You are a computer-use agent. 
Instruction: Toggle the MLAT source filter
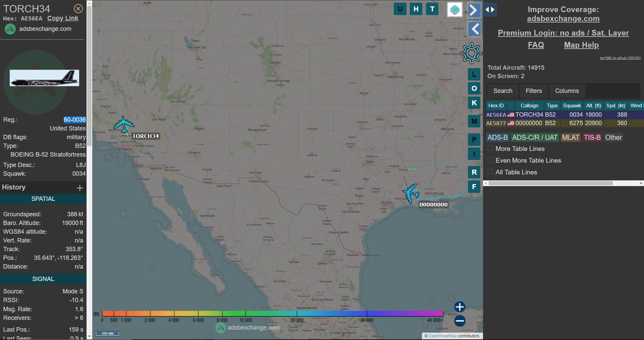pyautogui.click(x=571, y=137)
